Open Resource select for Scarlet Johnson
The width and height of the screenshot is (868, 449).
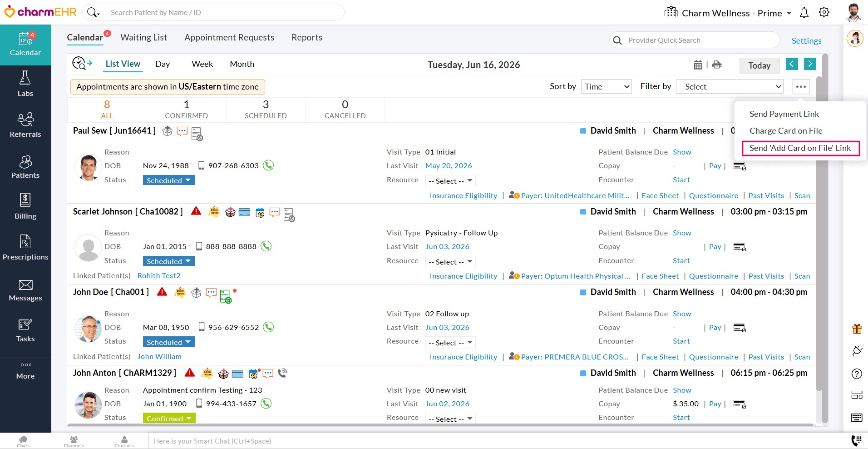coord(450,262)
